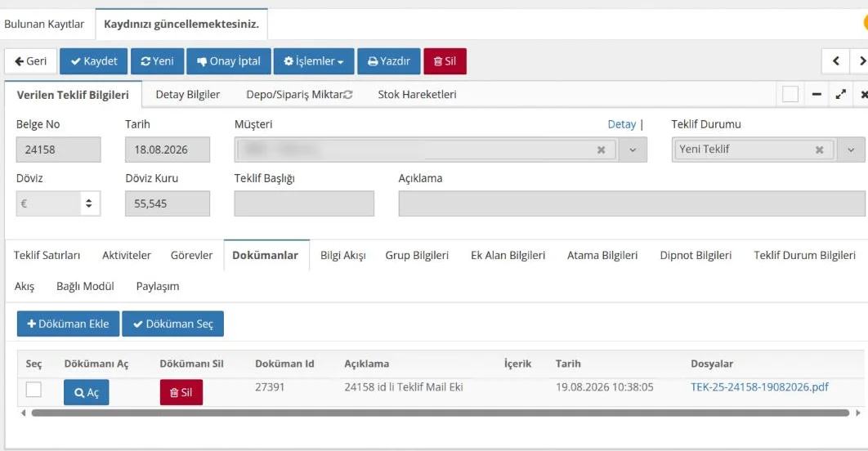The image size is (868, 451).
Task: Collapse panel with the minus icon
Action: coord(816,95)
